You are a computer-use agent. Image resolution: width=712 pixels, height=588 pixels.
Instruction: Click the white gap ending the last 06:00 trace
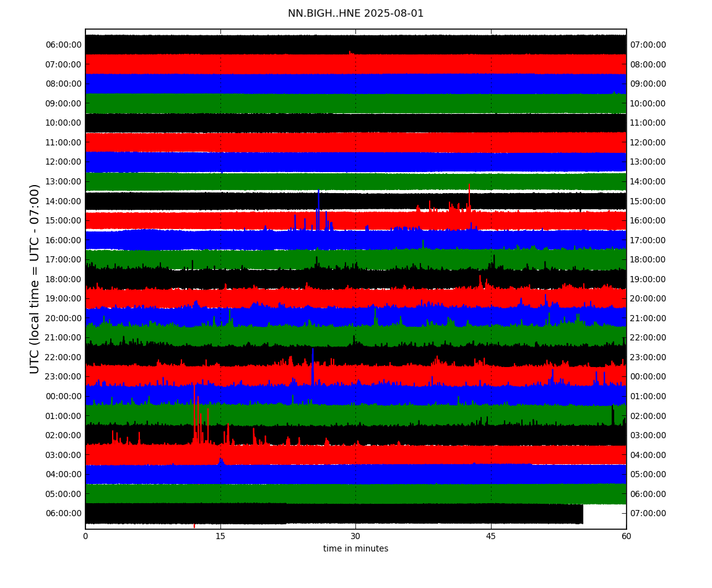[605, 514]
